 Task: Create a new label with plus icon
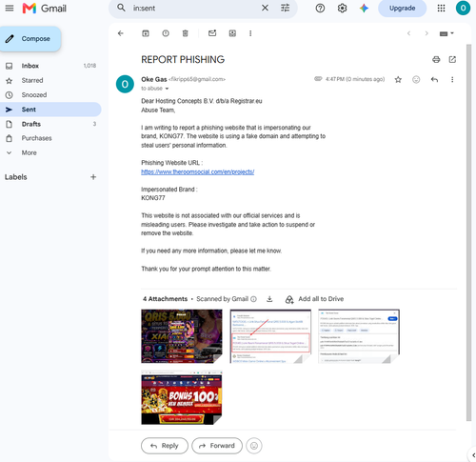click(93, 177)
